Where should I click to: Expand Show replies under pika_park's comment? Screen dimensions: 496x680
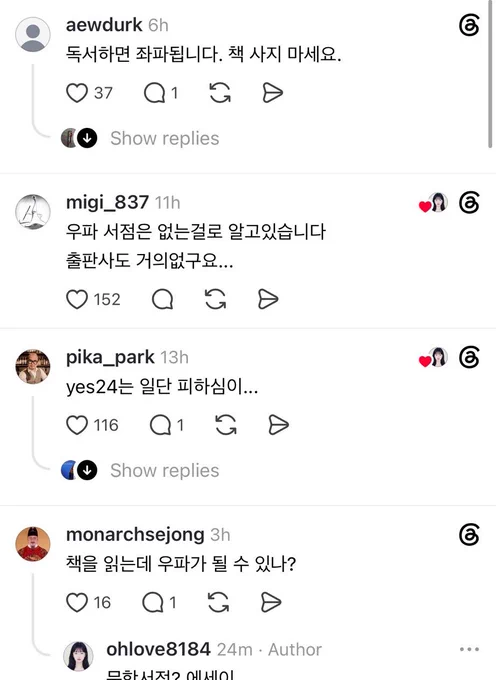pyautogui.click(x=165, y=471)
